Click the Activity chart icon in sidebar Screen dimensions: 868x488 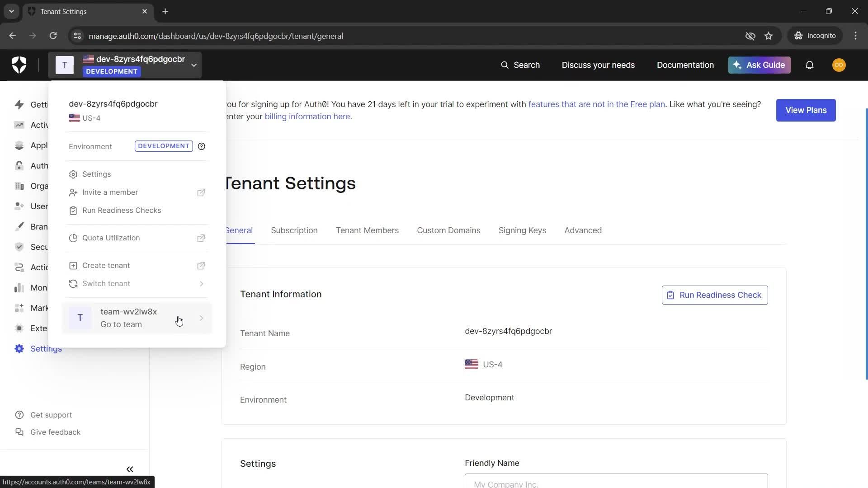coord(19,125)
